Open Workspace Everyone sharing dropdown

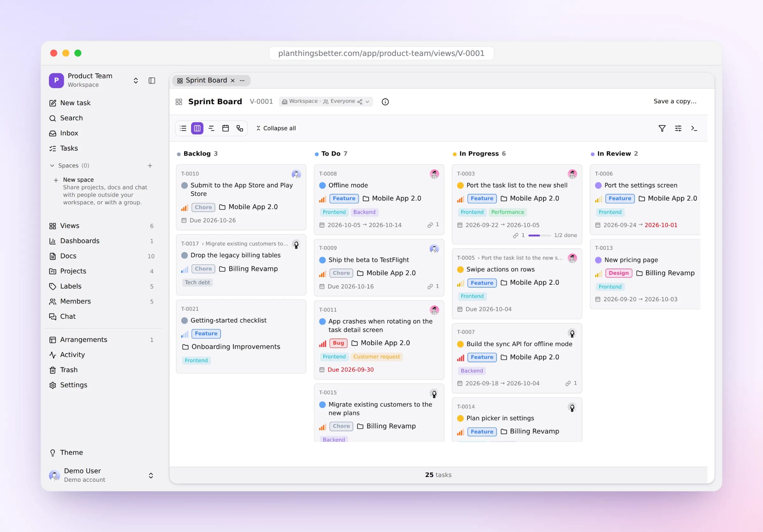tap(326, 101)
